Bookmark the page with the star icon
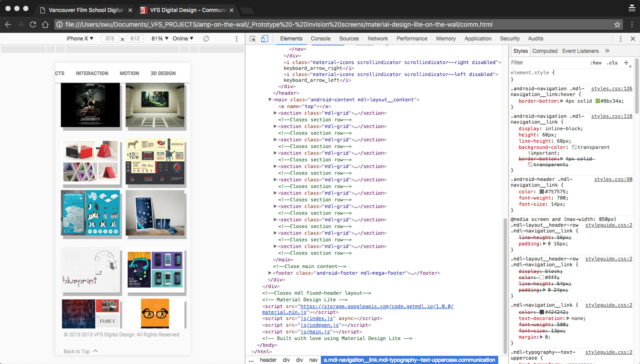 [617, 25]
